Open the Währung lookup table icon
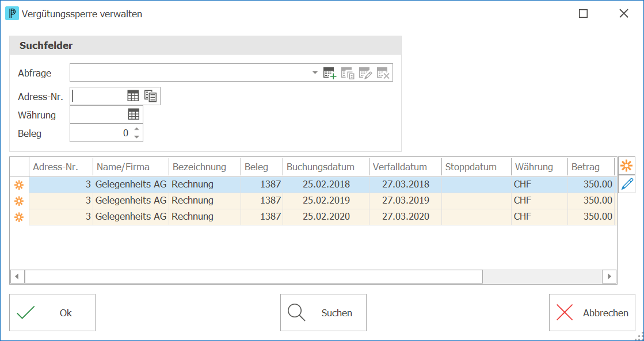The height and width of the screenshot is (341, 644). (x=134, y=114)
